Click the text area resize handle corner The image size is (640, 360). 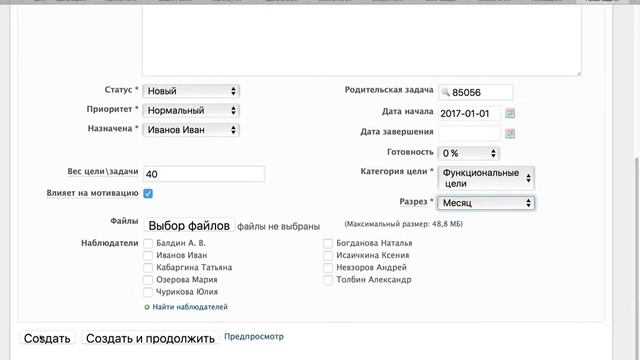(x=578, y=73)
